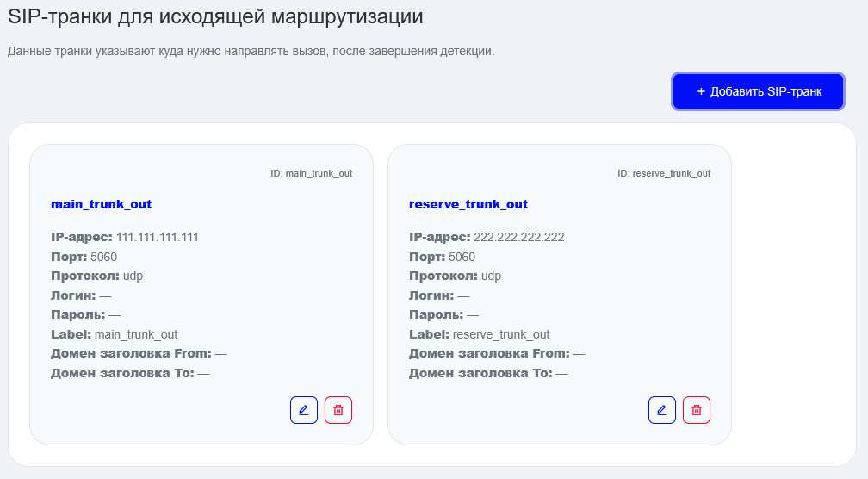This screenshot has width=868, height=479.
Task: Select the ID: main_trunk_out text
Action: pos(311,173)
